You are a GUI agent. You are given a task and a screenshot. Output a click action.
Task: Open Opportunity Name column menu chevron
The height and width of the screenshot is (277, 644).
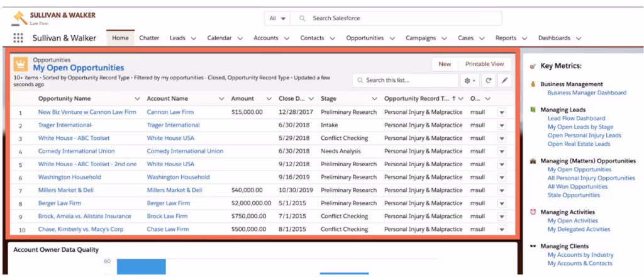pyautogui.click(x=137, y=99)
